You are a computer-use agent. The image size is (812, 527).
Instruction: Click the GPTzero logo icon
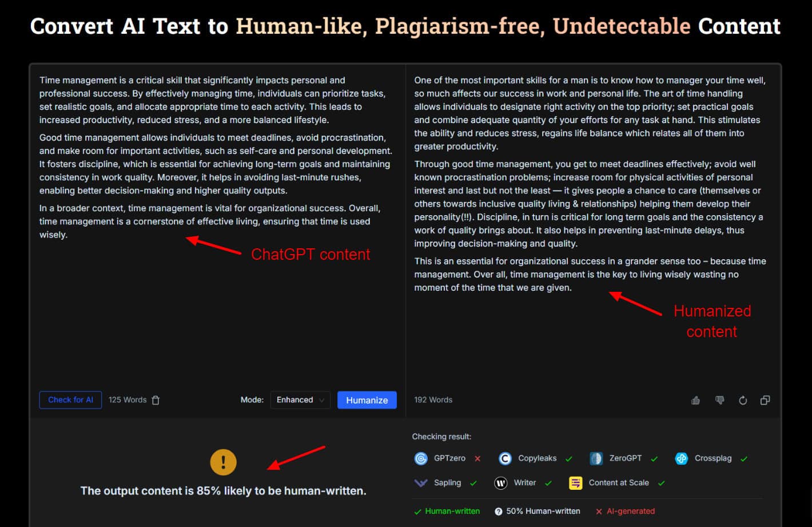421,458
